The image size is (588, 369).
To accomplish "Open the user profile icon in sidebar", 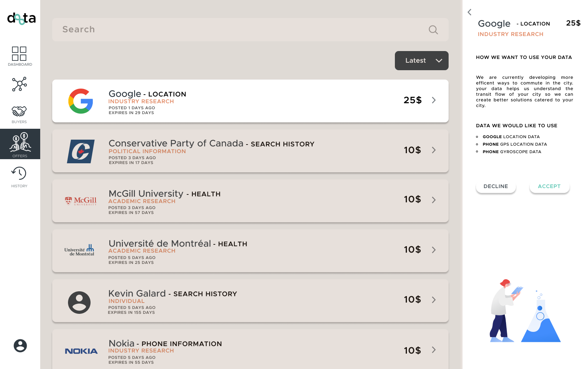I will click(20, 346).
